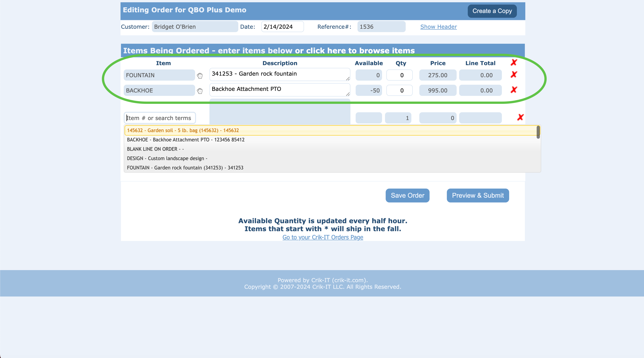644x358 pixels.
Task: Click the hand icon next to FOUNTAIN item
Action: coord(200,75)
